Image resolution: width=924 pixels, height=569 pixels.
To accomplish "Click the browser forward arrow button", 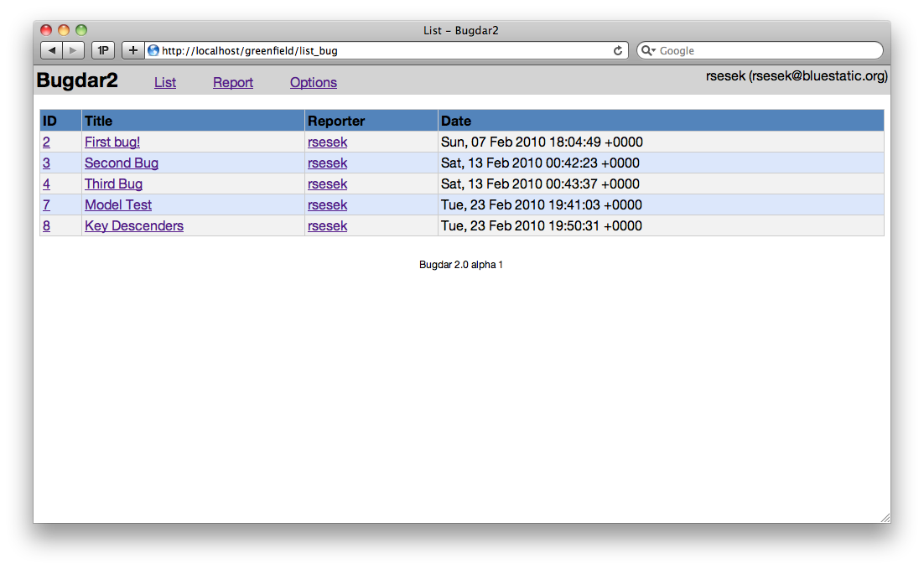I will pyautogui.click(x=74, y=50).
